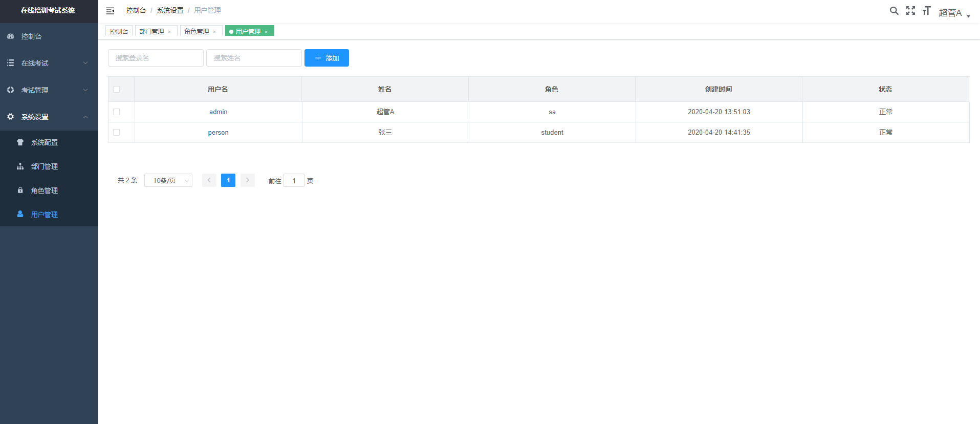980x424 pixels.
Task: Open 系统配置 in the sidebar
Action: pos(49,142)
